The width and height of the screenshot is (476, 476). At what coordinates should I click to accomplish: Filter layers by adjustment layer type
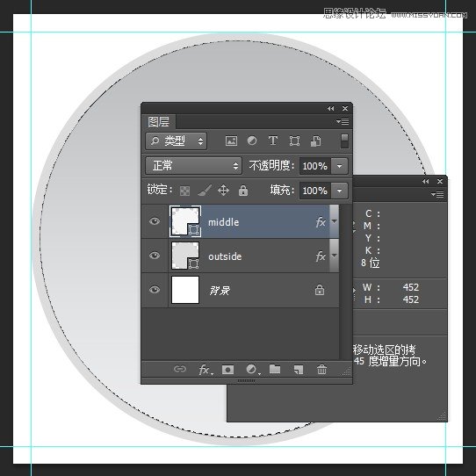[252, 141]
